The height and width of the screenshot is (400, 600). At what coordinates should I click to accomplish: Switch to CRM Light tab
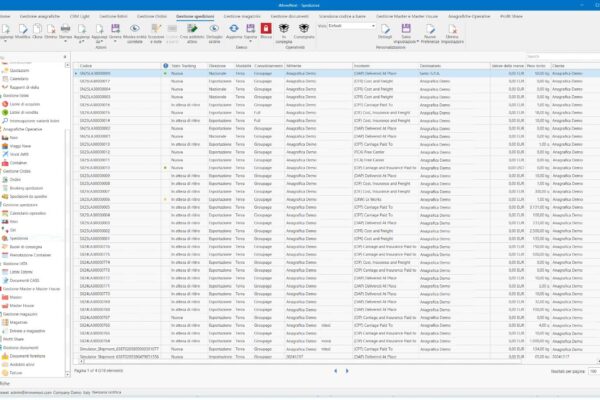coord(80,16)
